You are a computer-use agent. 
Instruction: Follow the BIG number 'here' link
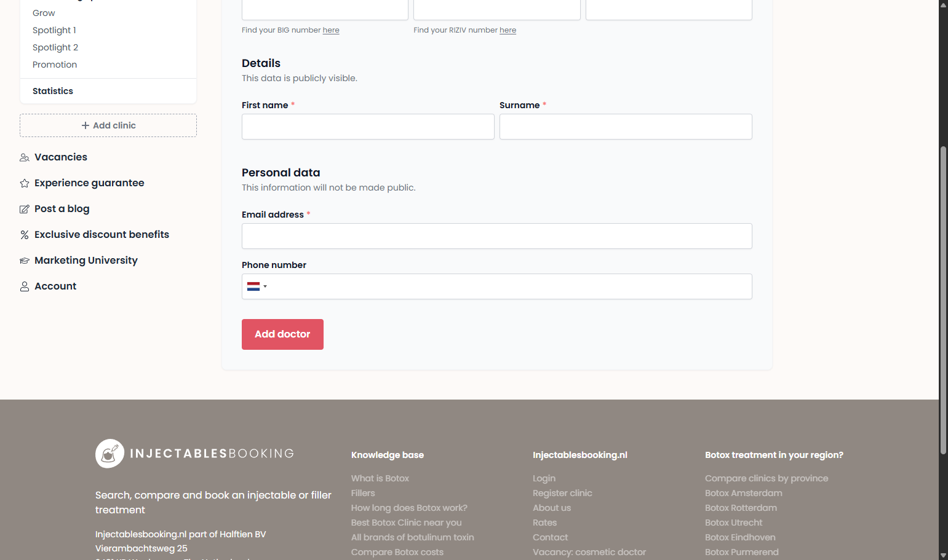click(331, 30)
